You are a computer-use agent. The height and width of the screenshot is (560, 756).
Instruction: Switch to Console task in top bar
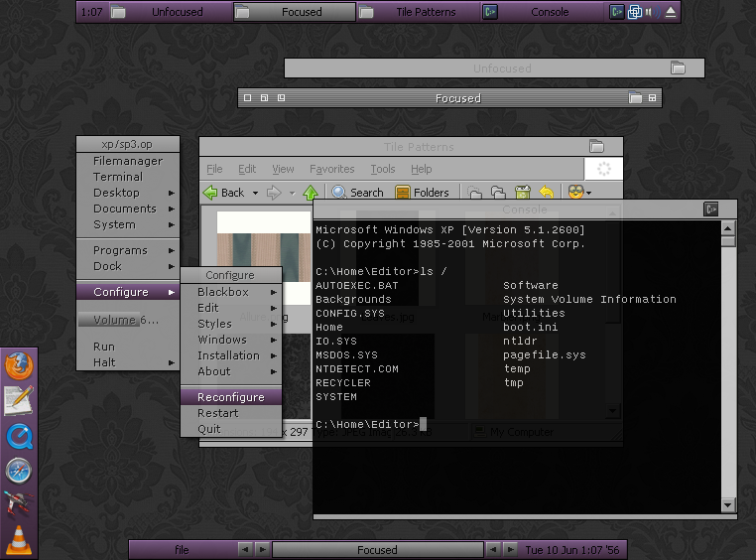coord(542,12)
